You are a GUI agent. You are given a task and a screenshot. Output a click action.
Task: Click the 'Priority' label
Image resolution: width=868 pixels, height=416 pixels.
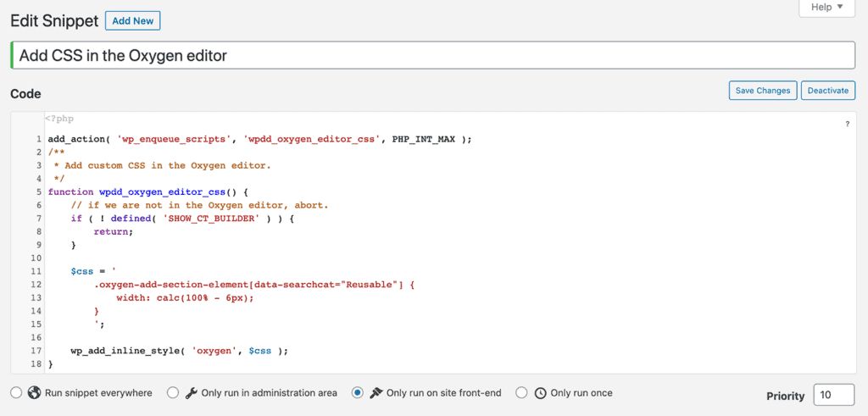(786, 396)
